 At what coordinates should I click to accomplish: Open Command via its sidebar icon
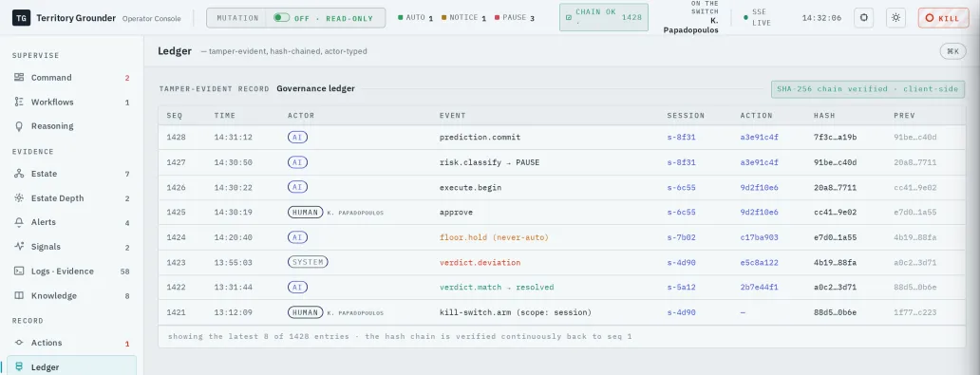tap(19, 78)
